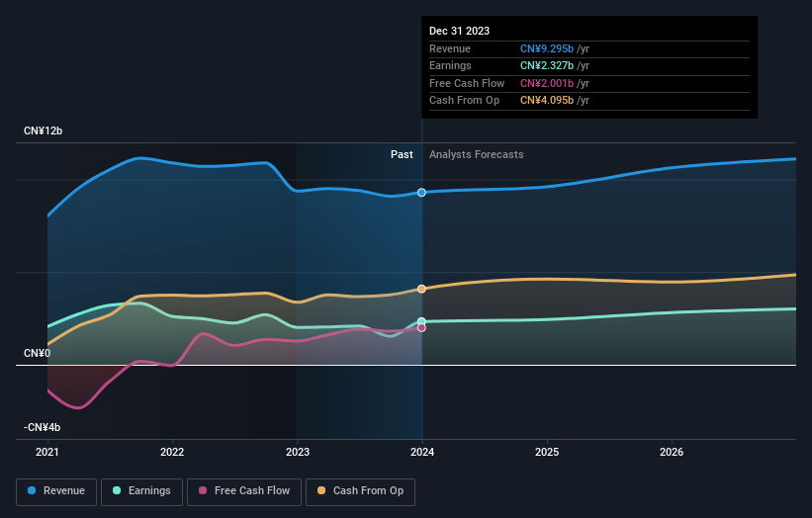Click the blue Revenue legend dot

(x=32, y=490)
